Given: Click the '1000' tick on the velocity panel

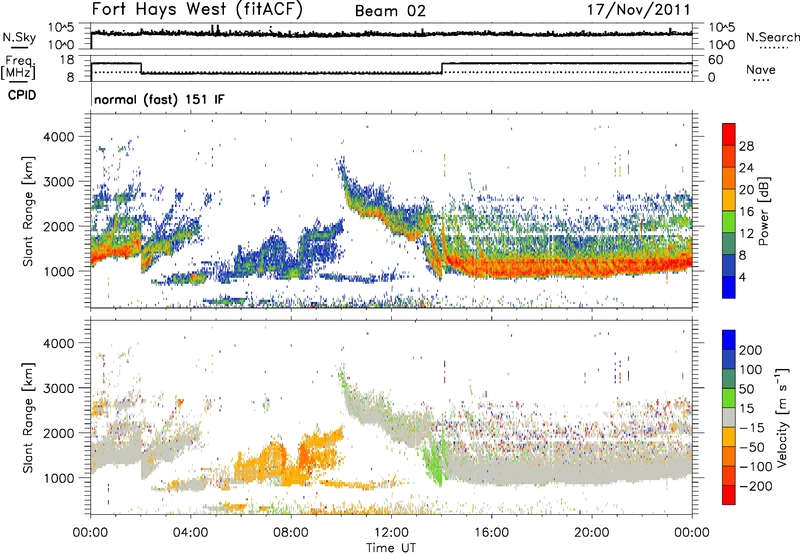Looking at the screenshot, I should [x=58, y=478].
